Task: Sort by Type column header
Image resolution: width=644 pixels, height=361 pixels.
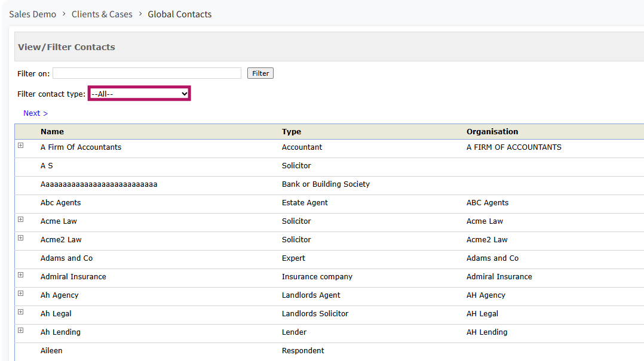Action: 291,132
